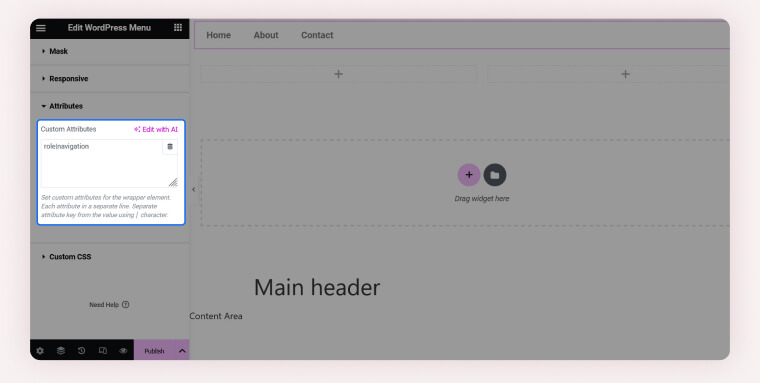
Task: Click Home menu item in preview
Action: pyautogui.click(x=219, y=35)
